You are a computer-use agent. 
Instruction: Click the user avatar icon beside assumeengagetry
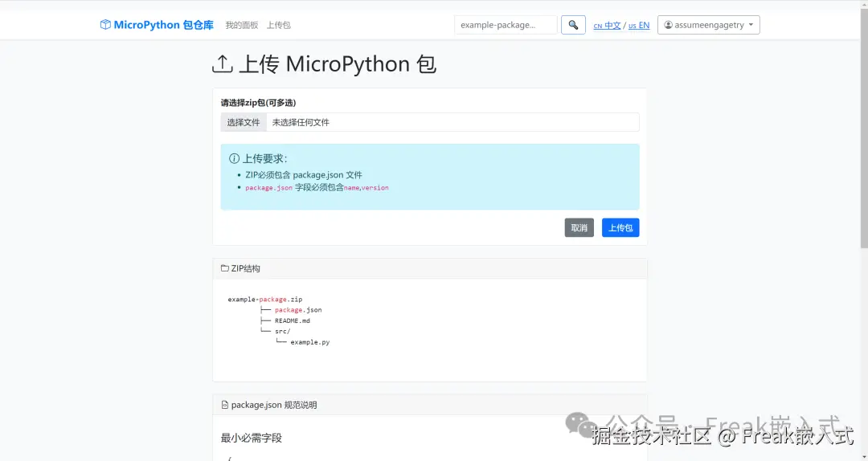tap(668, 25)
